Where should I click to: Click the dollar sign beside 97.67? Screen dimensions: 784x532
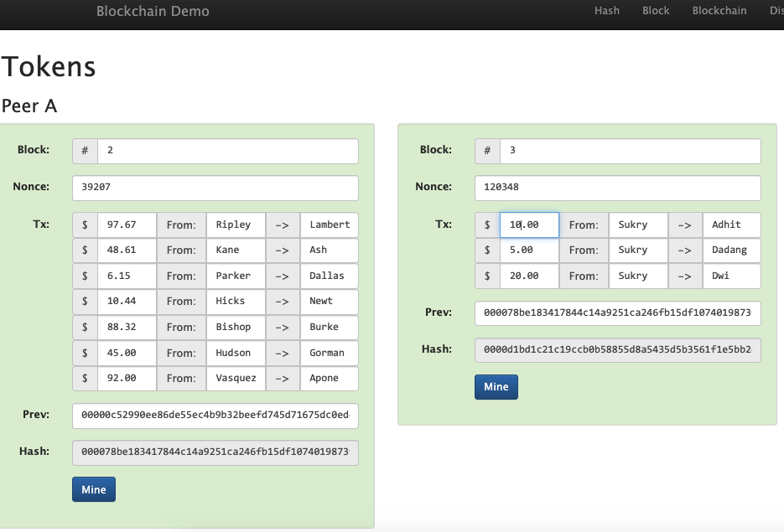(85, 225)
